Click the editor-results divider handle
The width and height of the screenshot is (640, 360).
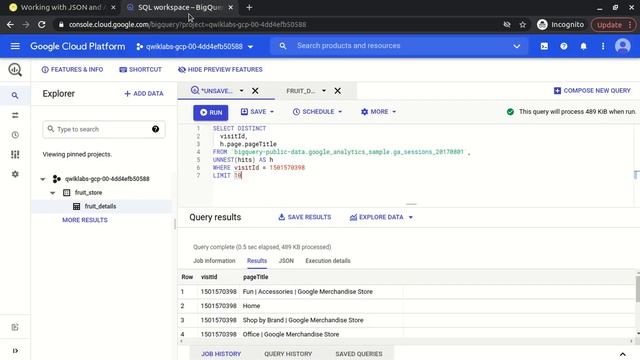click(x=411, y=204)
